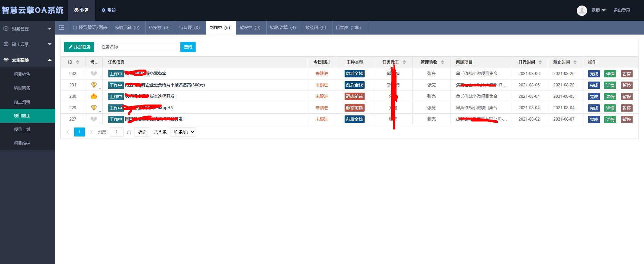Image resolution: width=644 pixels, height=264 pixels.
Task: Open the 10 条/页 page size dropdown
Action: click(x=183, y=132)
